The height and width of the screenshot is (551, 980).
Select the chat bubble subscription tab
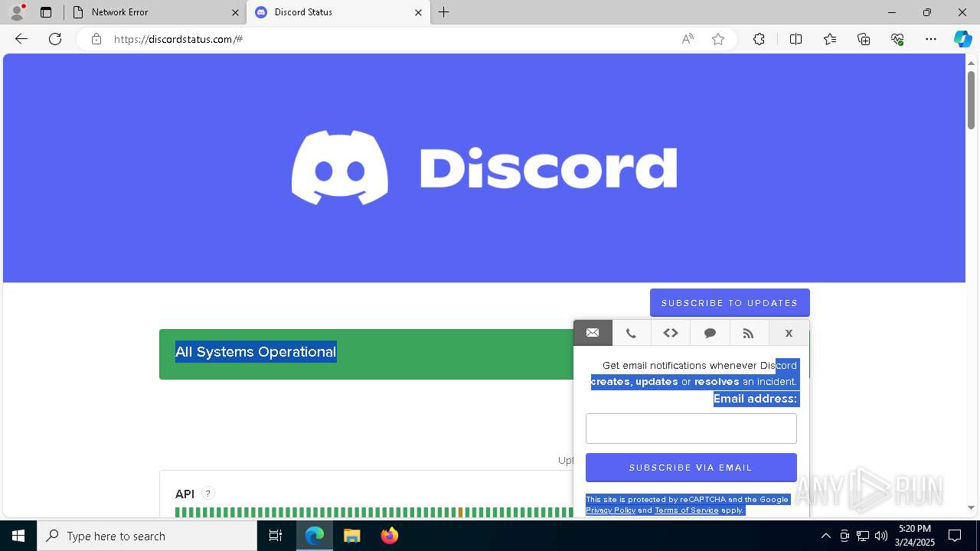tap(710, 333)
